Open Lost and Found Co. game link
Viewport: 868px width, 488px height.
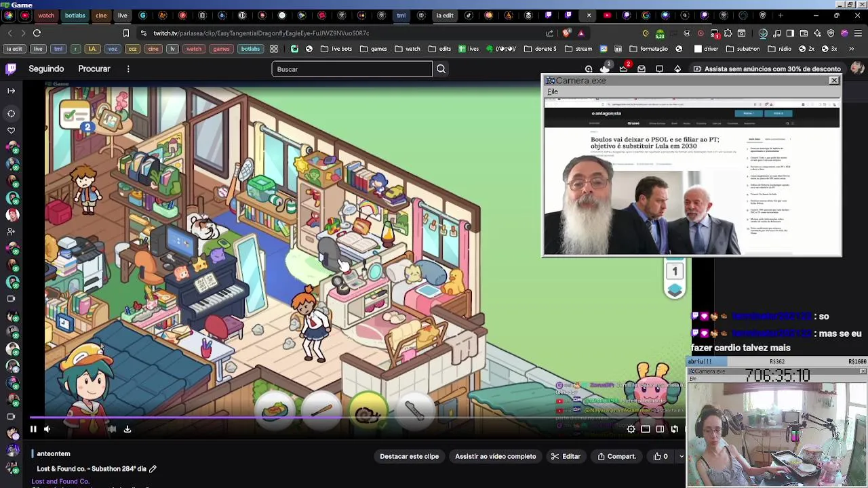[60, 481]
